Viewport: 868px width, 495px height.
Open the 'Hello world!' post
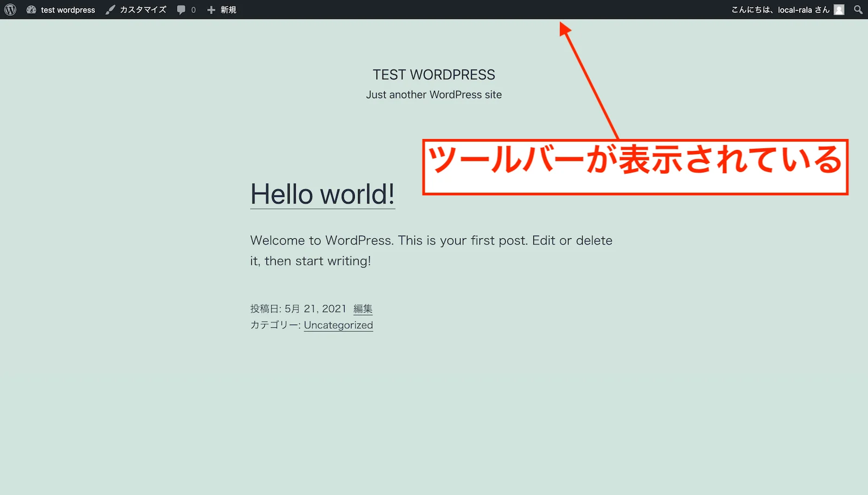tap(322, 194)
